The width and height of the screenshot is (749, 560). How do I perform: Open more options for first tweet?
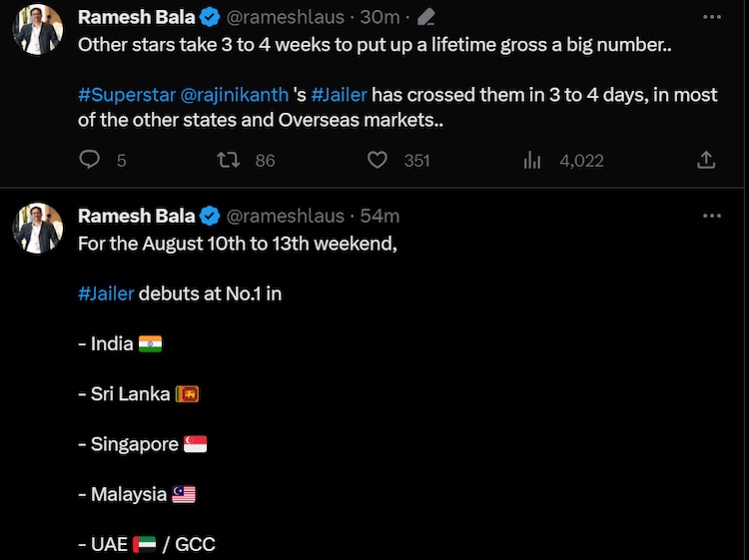(711, 17)
